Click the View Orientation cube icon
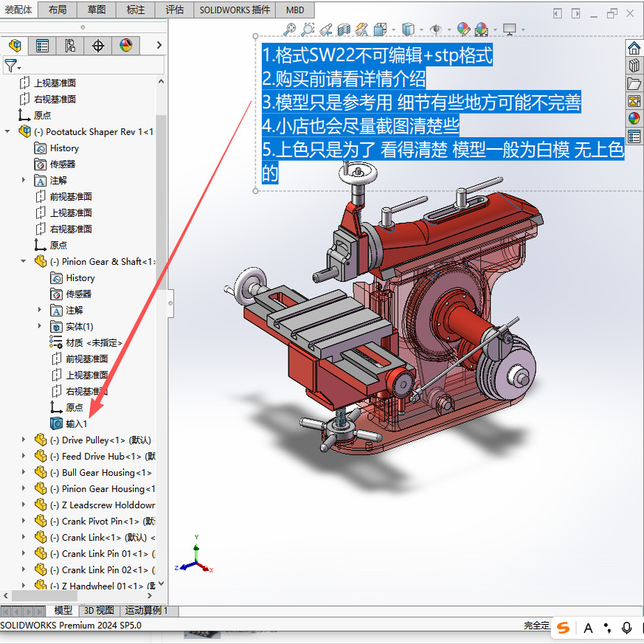Screen dimensions: 644x644 381,30
